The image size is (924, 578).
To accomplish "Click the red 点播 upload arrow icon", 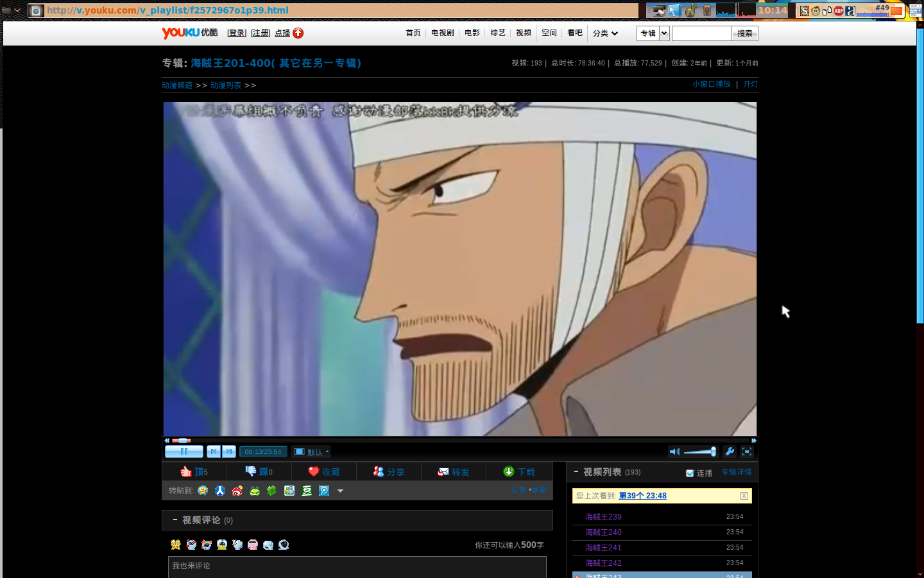I will (x=298, y=33).
